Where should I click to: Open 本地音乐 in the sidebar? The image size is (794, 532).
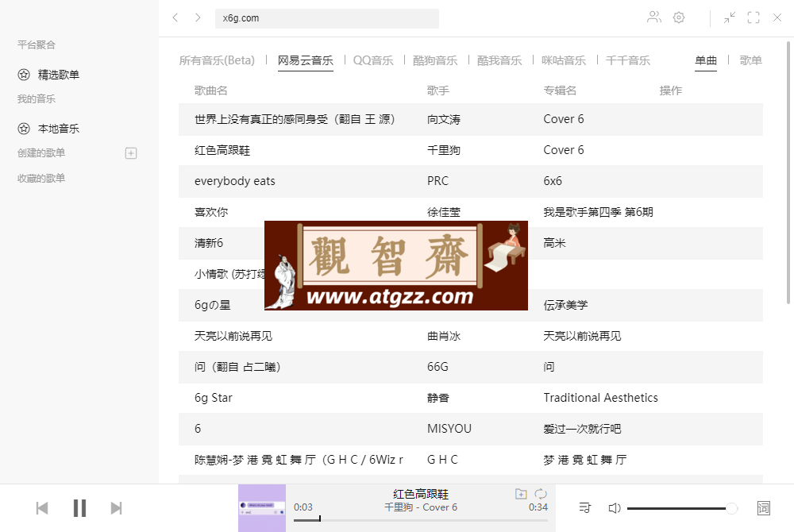(58, 129)
